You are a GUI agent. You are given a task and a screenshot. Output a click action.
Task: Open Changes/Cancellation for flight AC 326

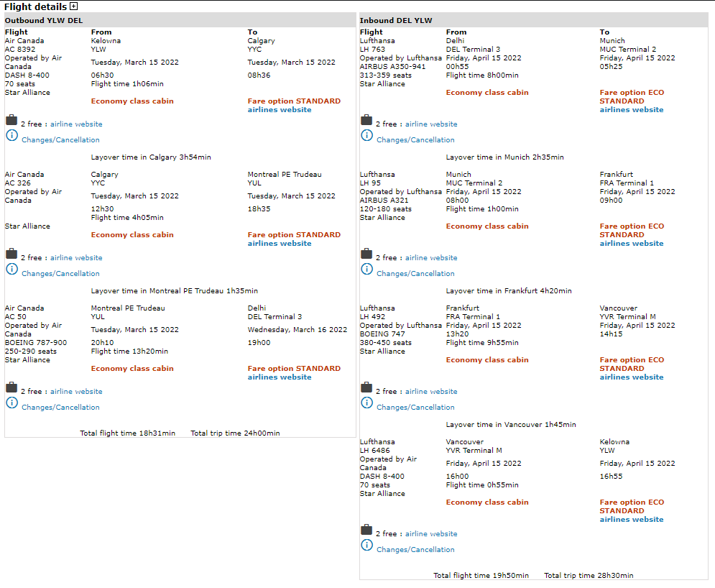tap(60, 274)
